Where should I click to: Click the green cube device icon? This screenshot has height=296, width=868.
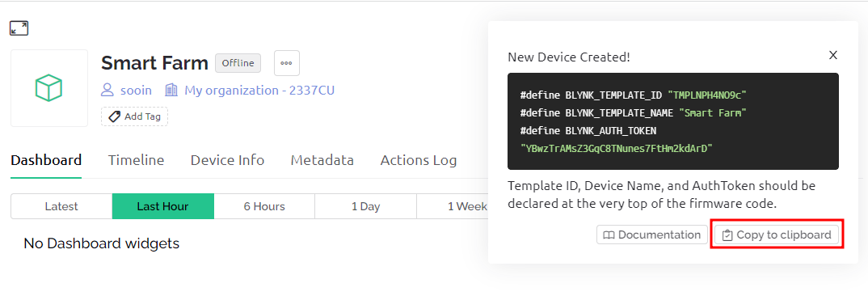click(x=48, y=87)
